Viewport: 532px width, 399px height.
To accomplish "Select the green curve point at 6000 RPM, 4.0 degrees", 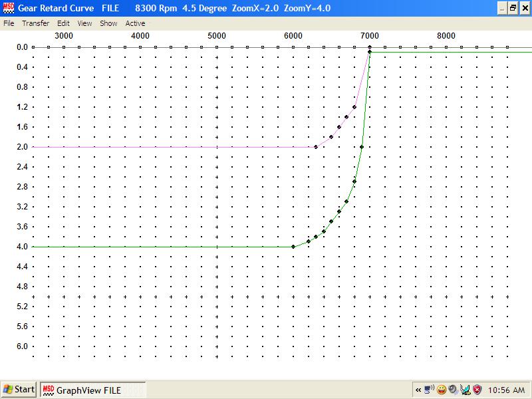I will coord(293,247).
